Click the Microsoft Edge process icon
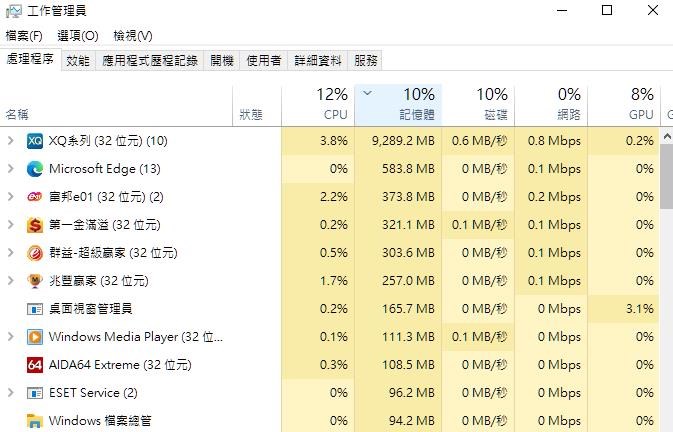Image resolution: width=673 pixels, height=432 pixels. coord(35,169)
